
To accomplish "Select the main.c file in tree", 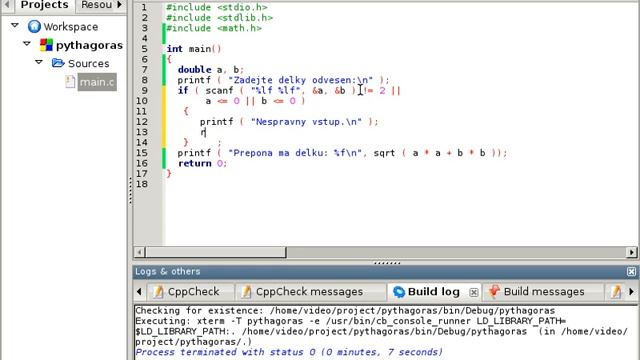I will pyautogui.click(x=97, y=82).
